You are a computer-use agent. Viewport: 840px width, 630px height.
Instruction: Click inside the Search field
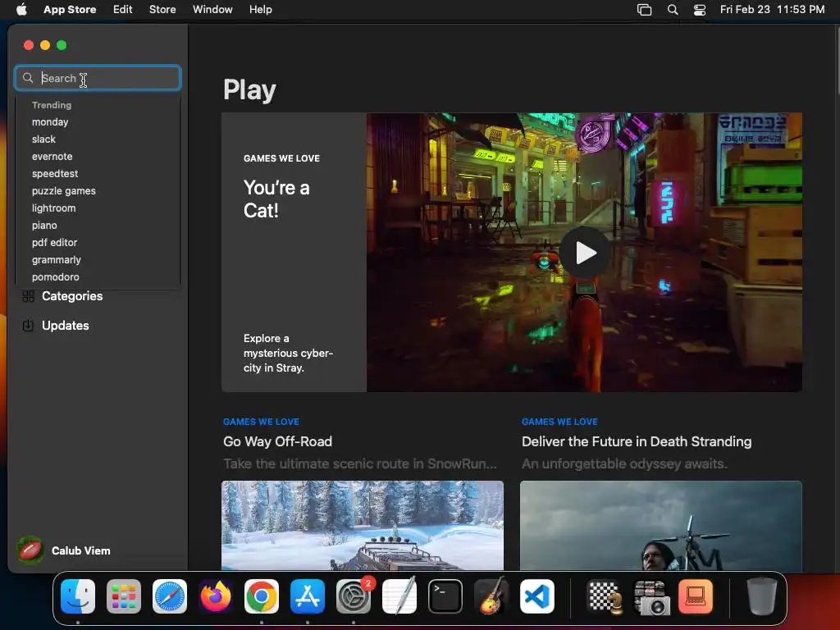point(98,78)
